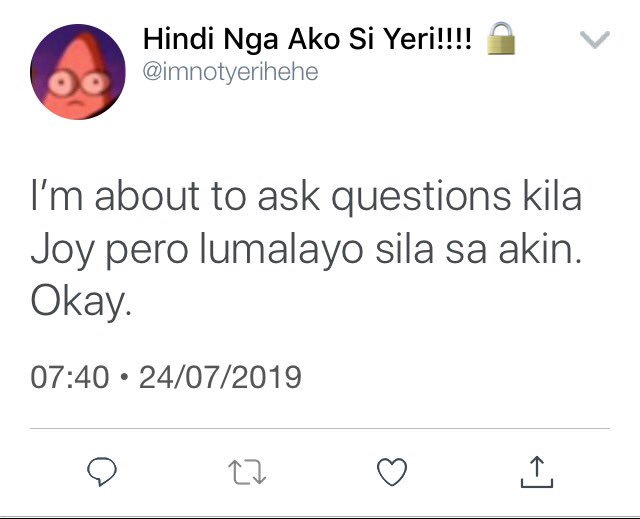
Task: Click the tweet text mentioning Joy
Action: (306, 250)
